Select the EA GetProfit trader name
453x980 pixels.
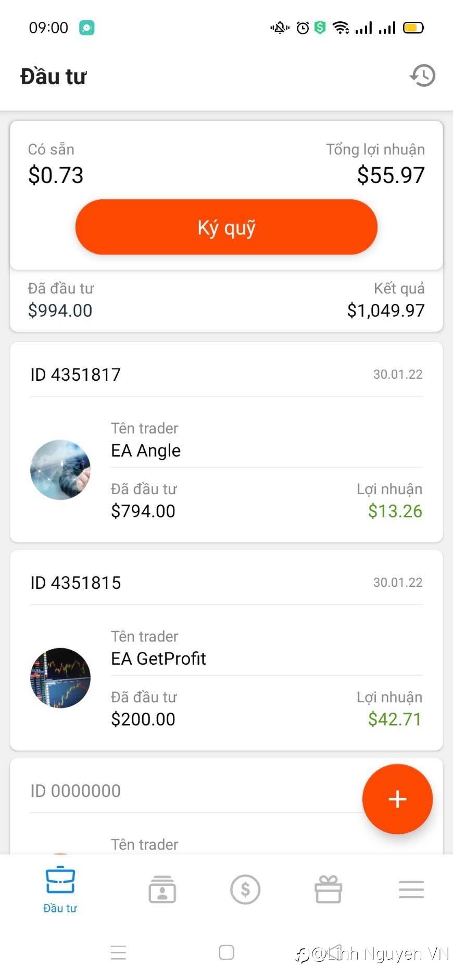tap(158, 659)
